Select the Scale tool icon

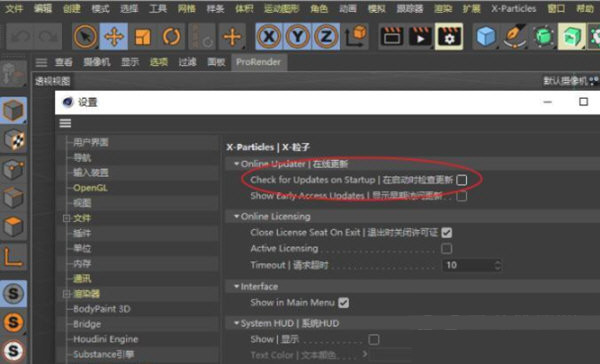coord(142,37)
